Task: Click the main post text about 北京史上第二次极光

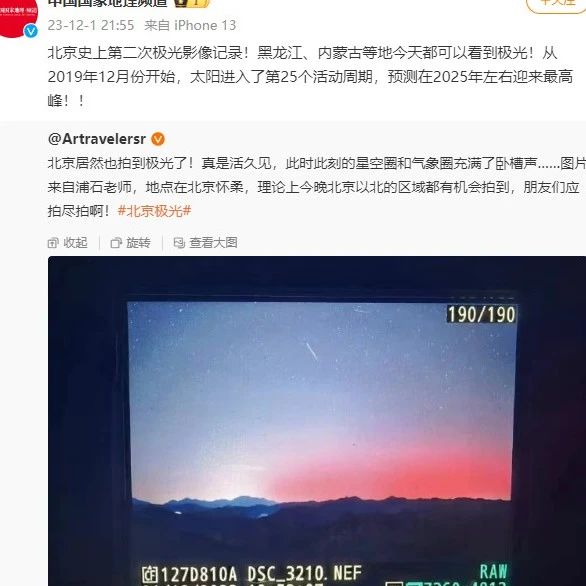Action: tap(310, 77)
